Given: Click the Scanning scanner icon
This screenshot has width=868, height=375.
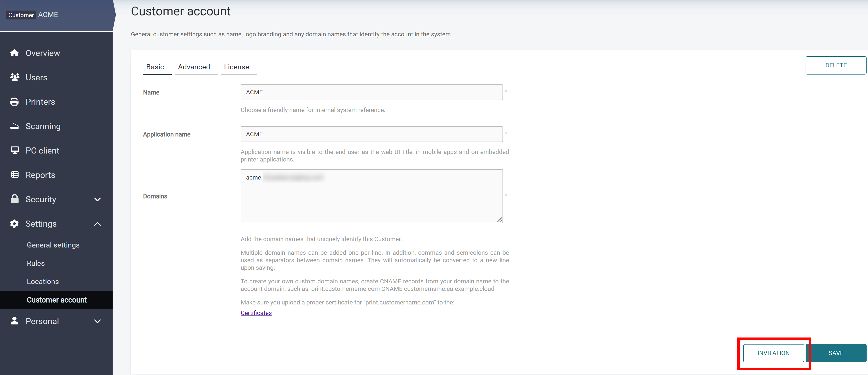Looking at the screenshot, I should pyautogui.click(x=15, y=126).
